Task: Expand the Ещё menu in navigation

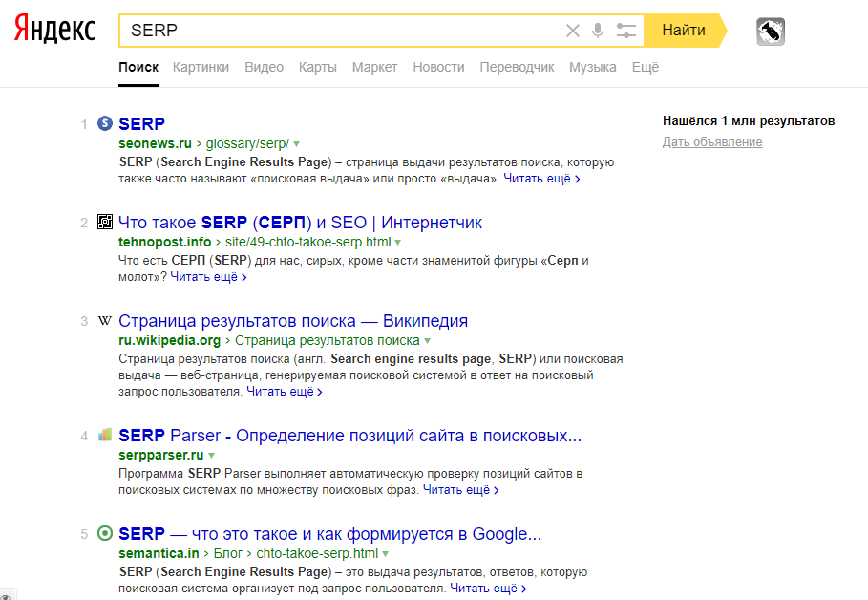Action: click(x=646, y=67)
